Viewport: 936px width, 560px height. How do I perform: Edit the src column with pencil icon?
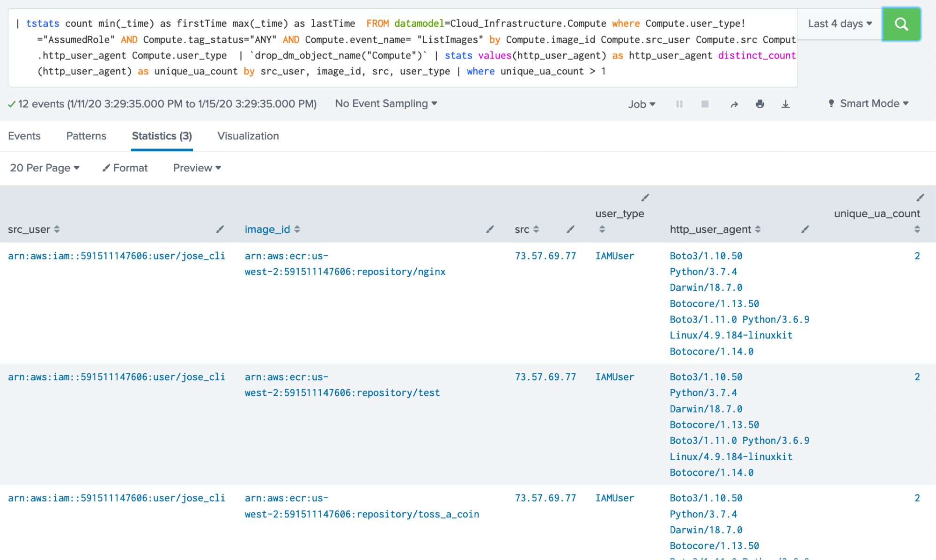tap(570, 229)
